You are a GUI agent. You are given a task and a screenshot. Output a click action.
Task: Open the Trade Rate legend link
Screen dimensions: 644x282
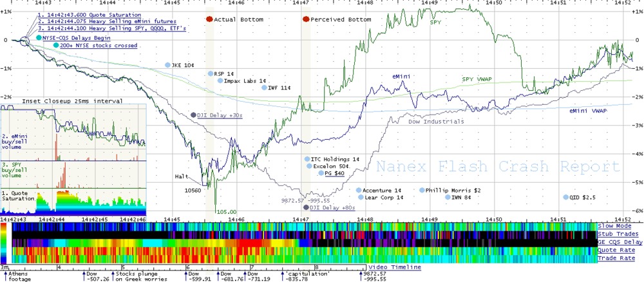point(615,258)
